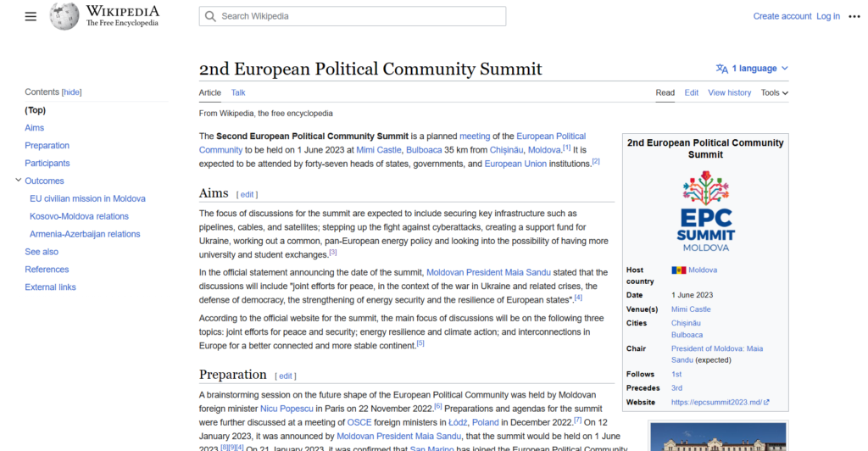Focus the Search Wikipedia field
The image size is (868, 451).
pyautogui.click(x=353, y=16)
